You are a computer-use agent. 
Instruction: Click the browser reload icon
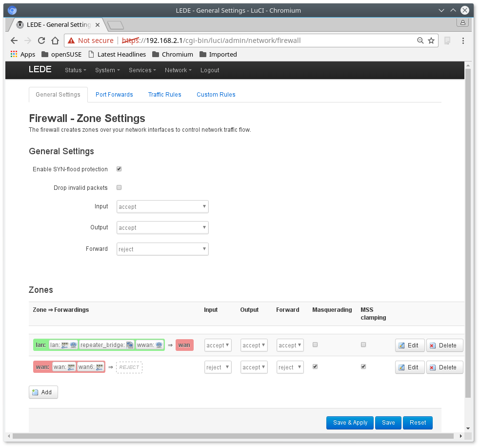[41, 41]
